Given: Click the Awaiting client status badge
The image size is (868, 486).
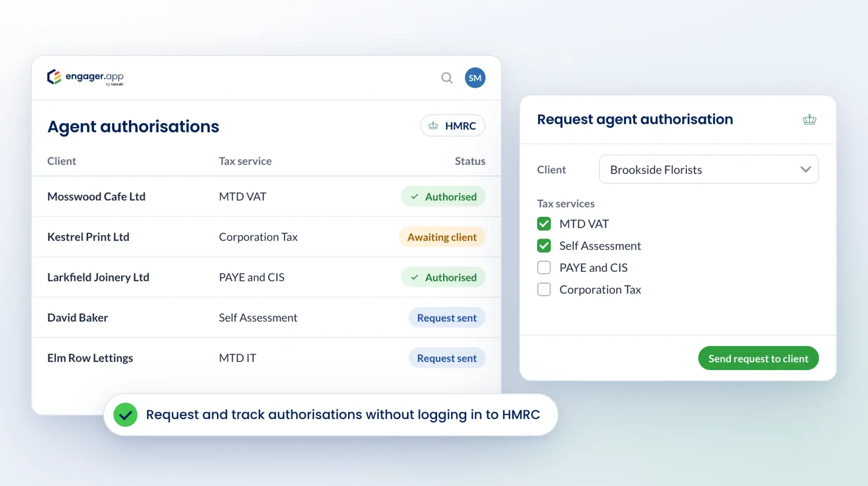Looking at the screenshot, I should (x=442, y=237).
